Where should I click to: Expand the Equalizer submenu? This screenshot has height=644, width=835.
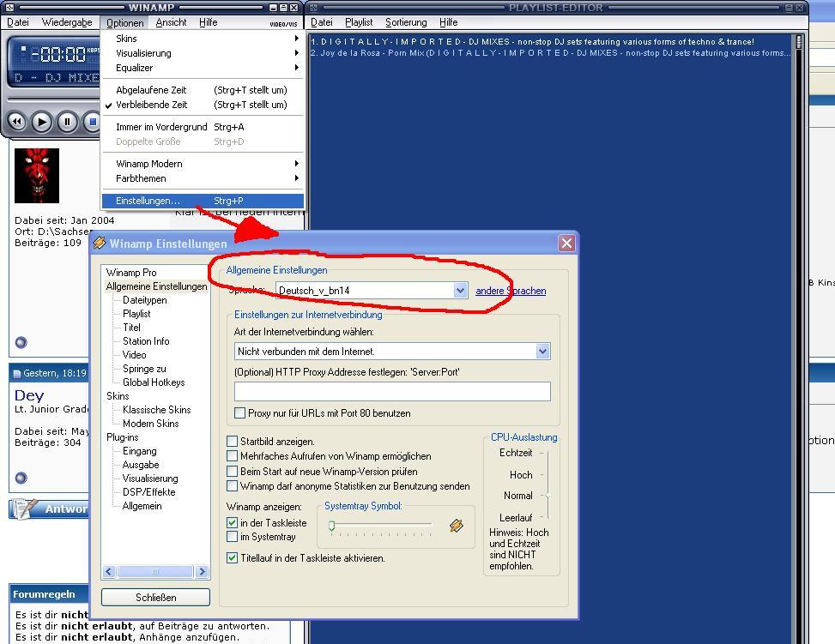point(203,68)
